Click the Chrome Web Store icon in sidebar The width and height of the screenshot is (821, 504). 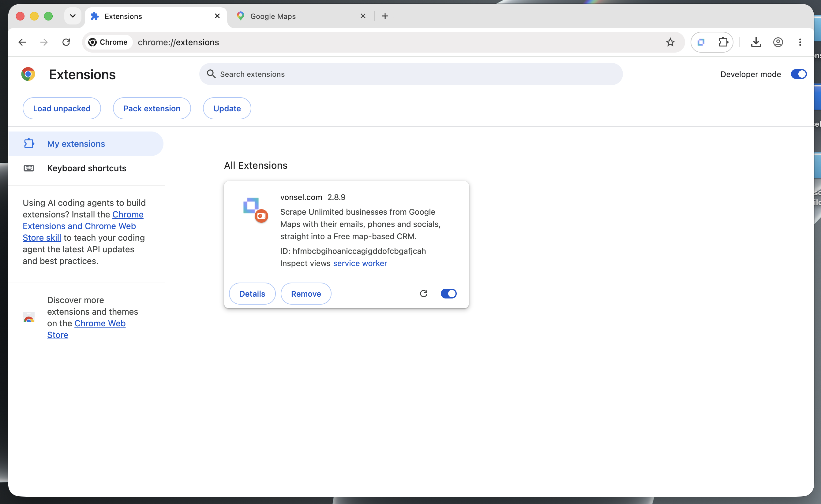click(29, 318)
